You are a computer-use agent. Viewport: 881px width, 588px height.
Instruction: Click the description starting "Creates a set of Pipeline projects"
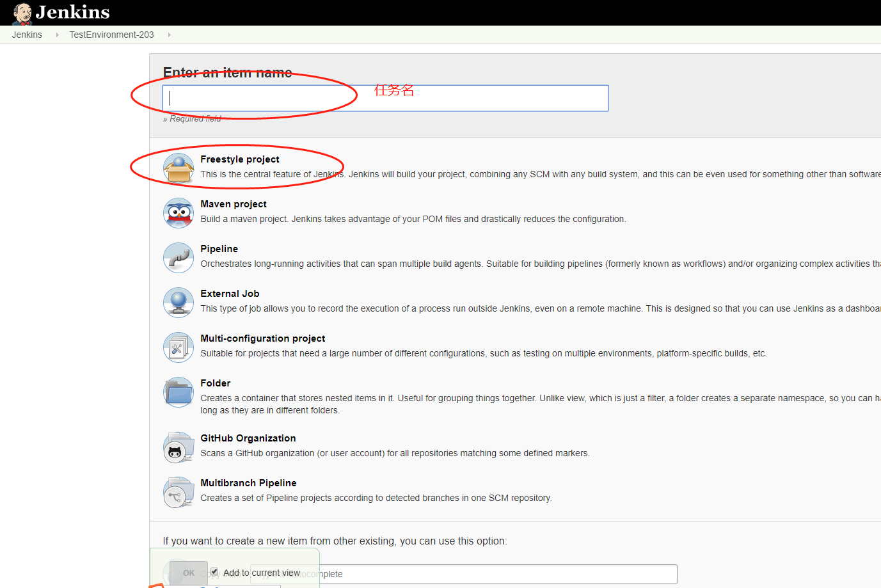(376, 498)
